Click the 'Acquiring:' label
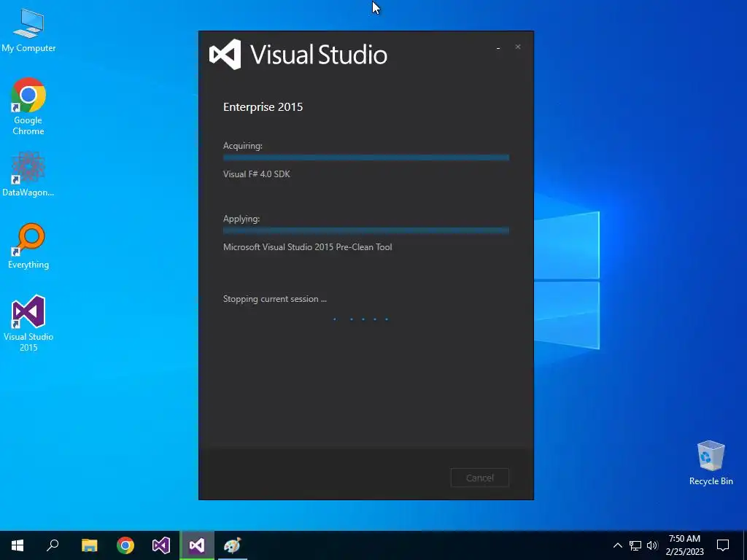 (x=242, y=146)
